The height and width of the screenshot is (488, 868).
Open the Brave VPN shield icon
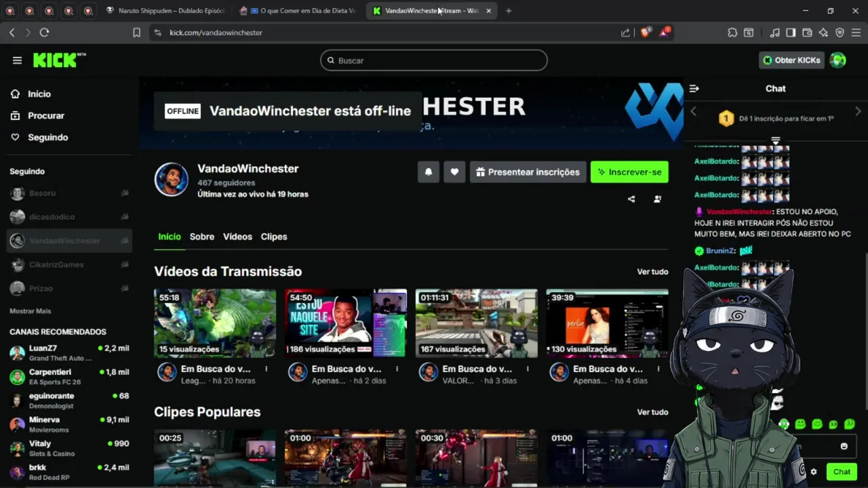pos(840,33)
